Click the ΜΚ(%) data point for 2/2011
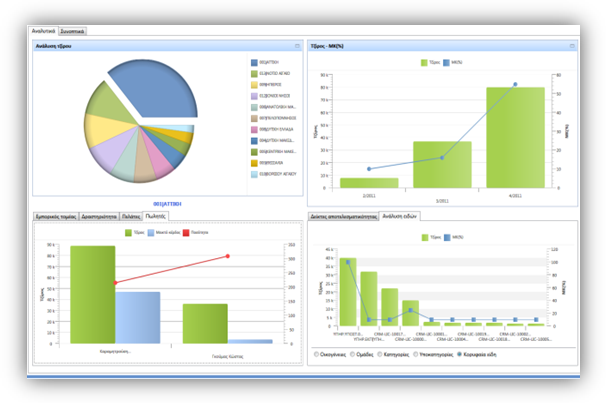Screen dimensions: 606x403 (x=369, y=169)
